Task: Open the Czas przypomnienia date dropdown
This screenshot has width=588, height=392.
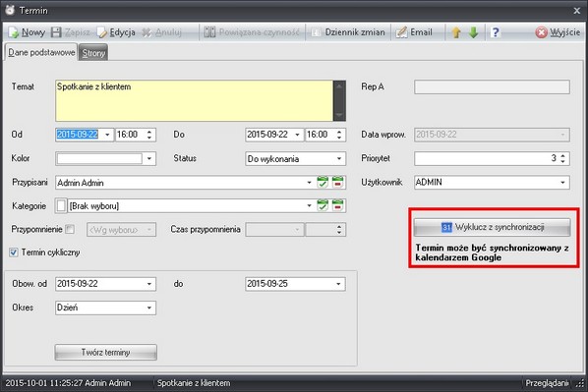Action: [x=275, y=229]
